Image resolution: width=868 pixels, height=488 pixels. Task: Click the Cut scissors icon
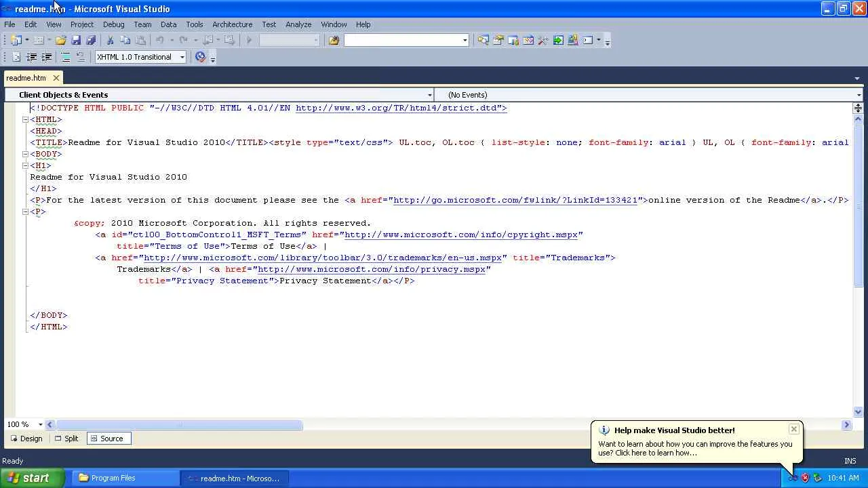tap(111, 40)
